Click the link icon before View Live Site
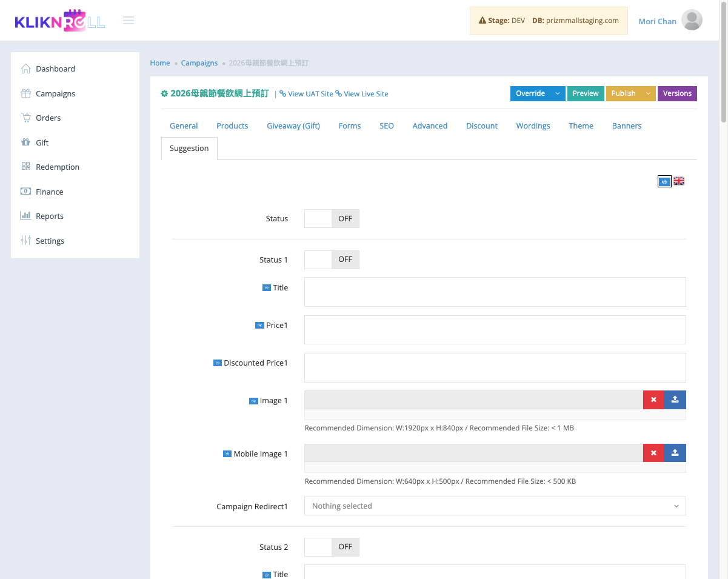 338,94
